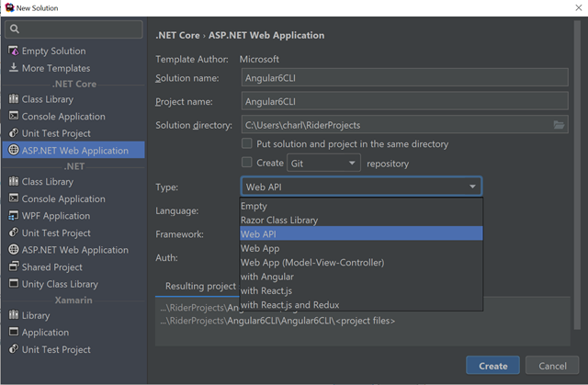Click the Rider logo in title bar
The height and width of the screenshot is (385, 588).
click(x=9, y=7)
